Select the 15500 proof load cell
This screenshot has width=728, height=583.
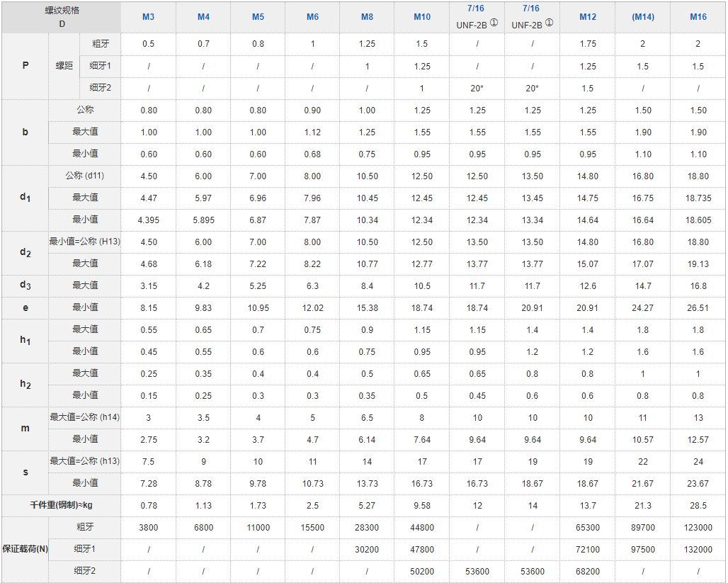(312, 528)
